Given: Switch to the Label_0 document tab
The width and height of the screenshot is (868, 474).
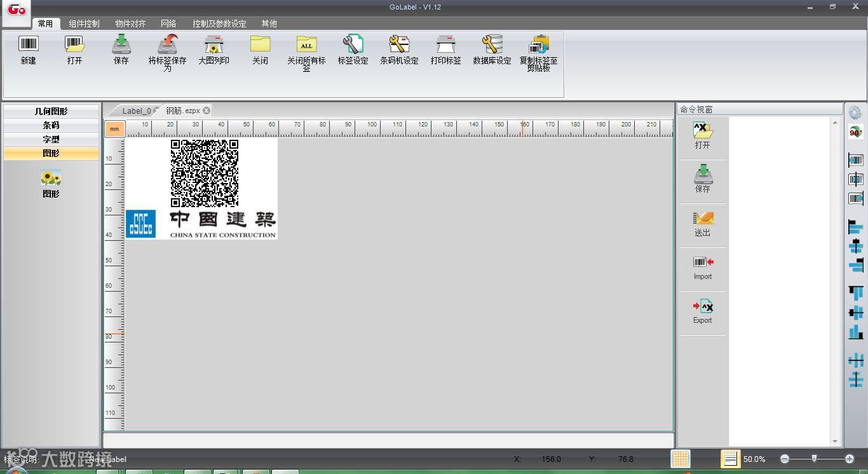Looking at the screenshot, I should coord(137,111).
